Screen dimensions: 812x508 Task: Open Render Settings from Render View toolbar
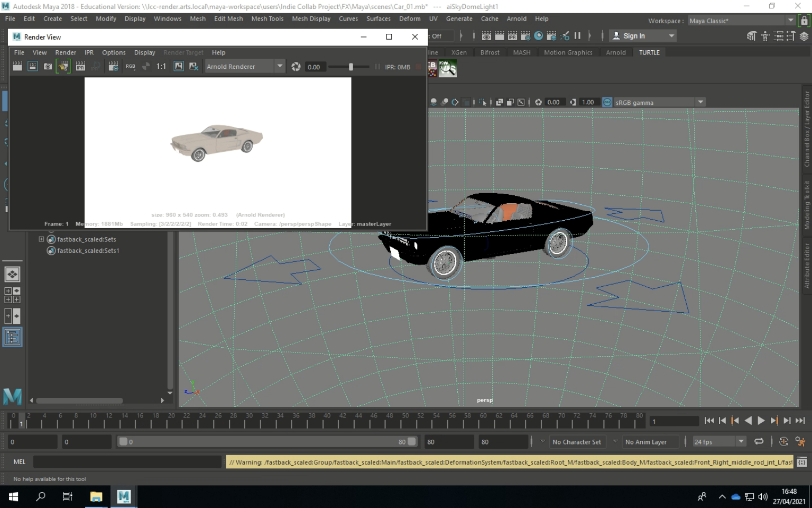[x=113, y=67]
